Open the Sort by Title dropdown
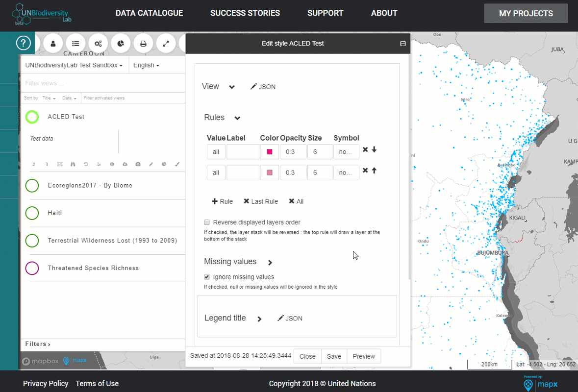 pyautogui.click(x=49, y=98)
